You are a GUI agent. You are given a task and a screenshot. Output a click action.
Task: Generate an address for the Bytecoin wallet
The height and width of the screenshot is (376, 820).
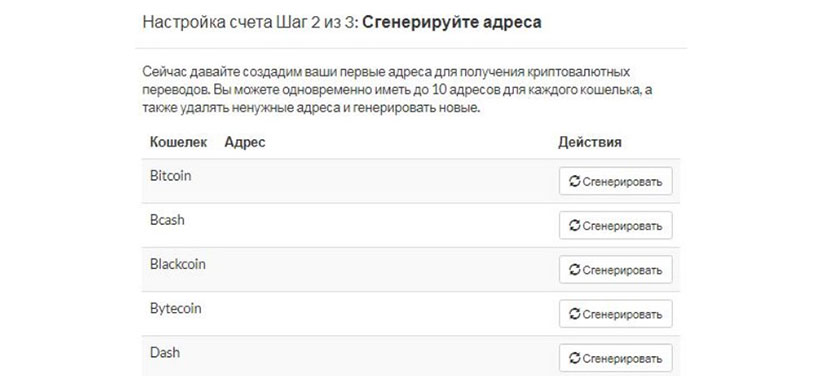click(616, 314)
